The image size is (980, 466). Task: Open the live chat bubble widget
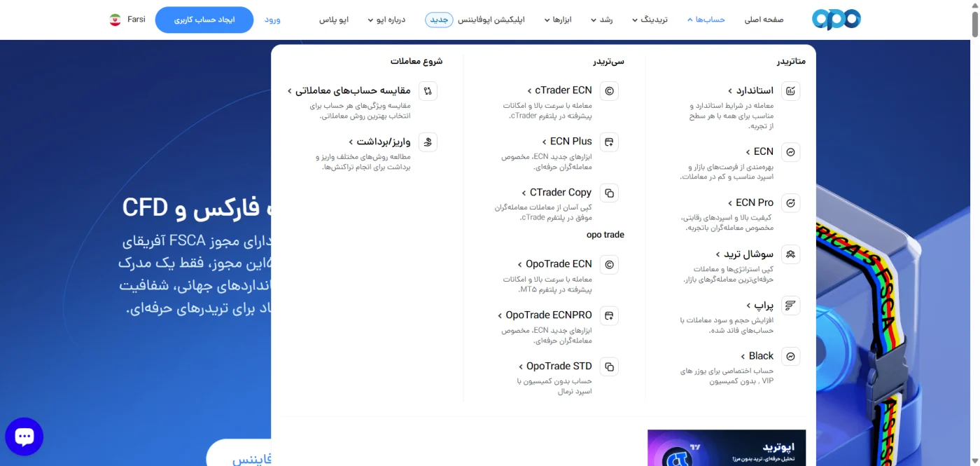click(x=24, y=437)
